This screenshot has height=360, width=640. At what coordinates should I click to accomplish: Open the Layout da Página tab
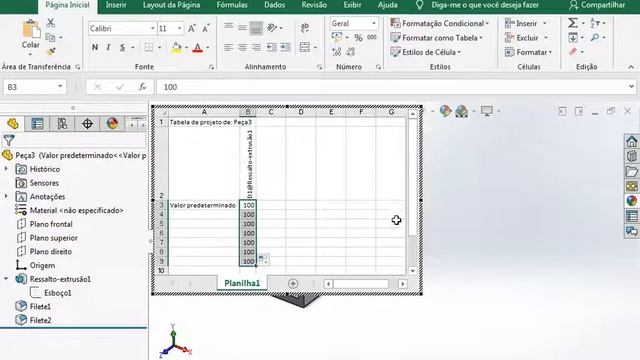(171, 5)
